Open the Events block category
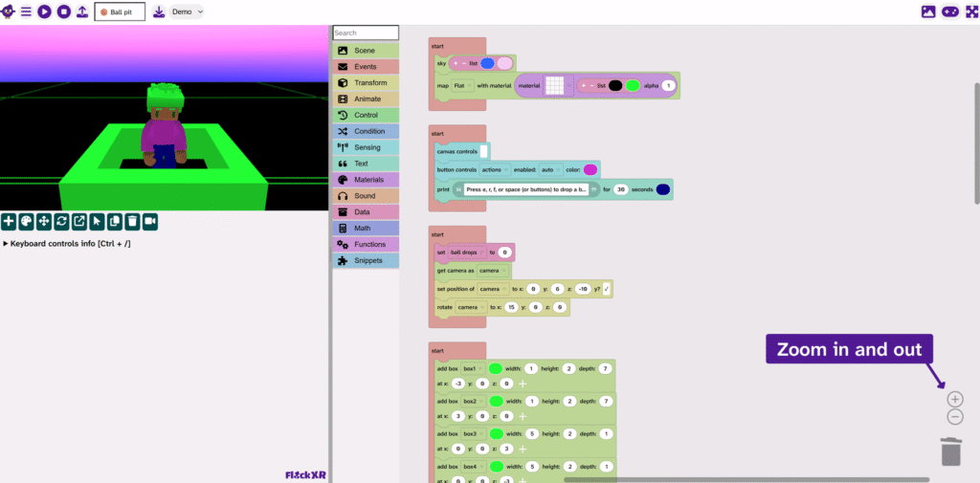Screen dimensions: 980x483 [366, 67]
